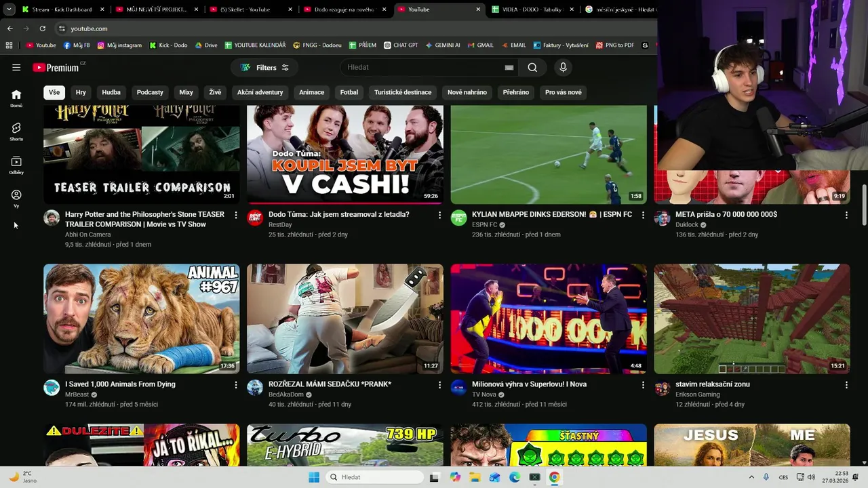Image resolution: width=868 pixels, height=488 pixels.
Task: Open more options for Harry Potter teaser video
Action: pyautogui.click(x=236, y=215)
